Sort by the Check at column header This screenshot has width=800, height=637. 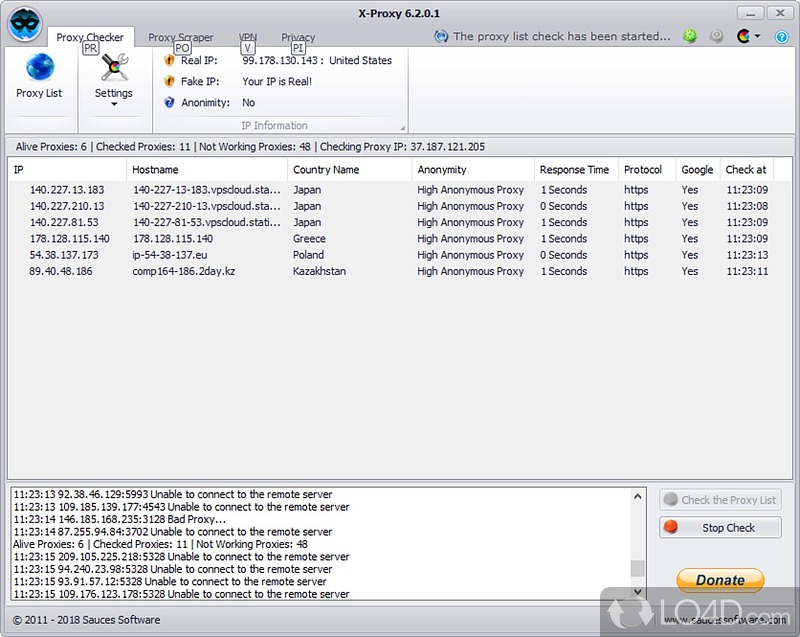point(747,170)
